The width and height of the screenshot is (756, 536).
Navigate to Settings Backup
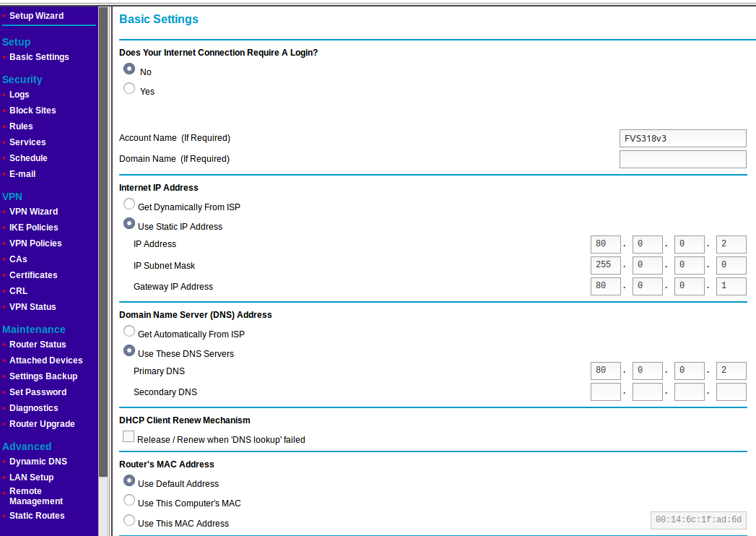(43, 376)
